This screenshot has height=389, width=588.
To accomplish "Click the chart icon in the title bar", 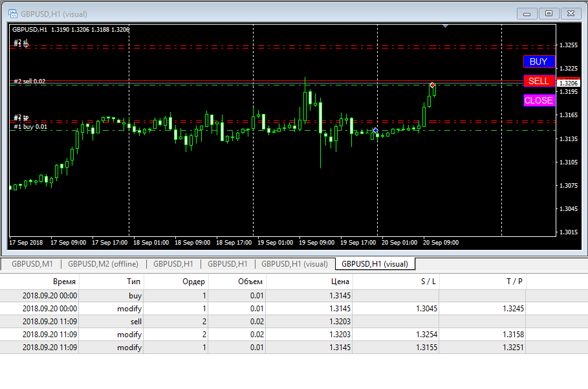I will coord(12,14).
